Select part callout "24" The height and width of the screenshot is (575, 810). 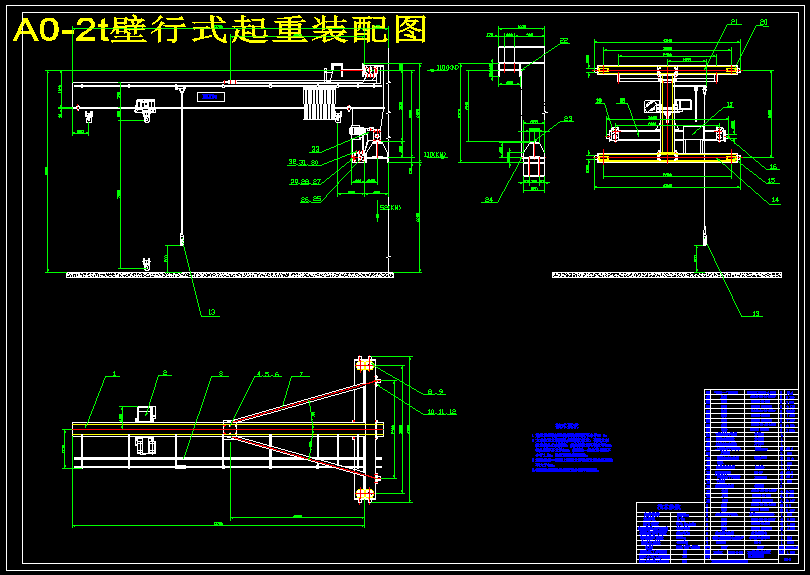[x=489, y=199]
